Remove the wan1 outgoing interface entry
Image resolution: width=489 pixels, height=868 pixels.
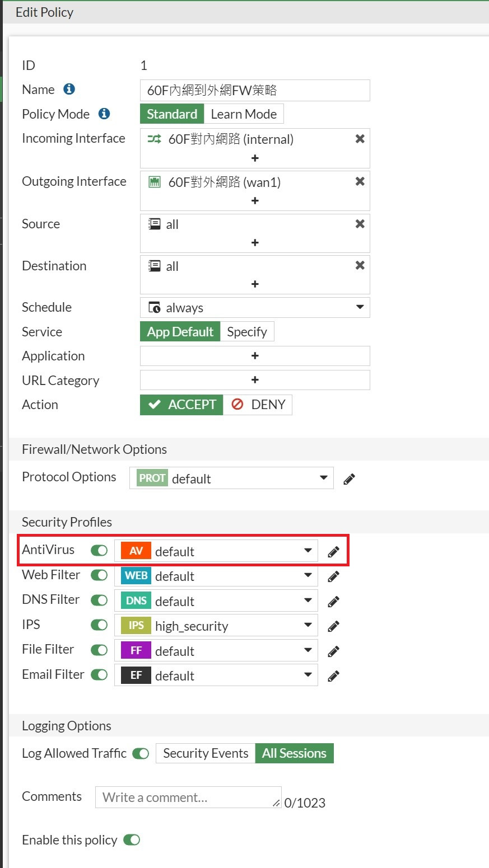tap(360, 181)
